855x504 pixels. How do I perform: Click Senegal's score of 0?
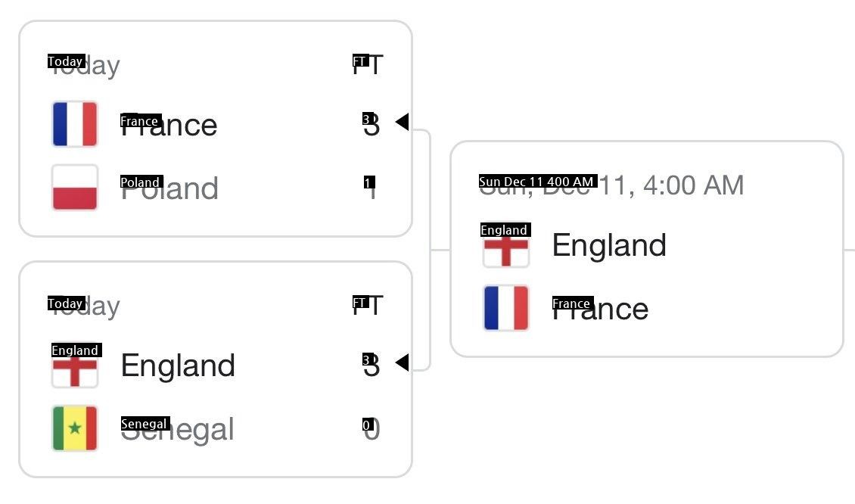[371, 429]
